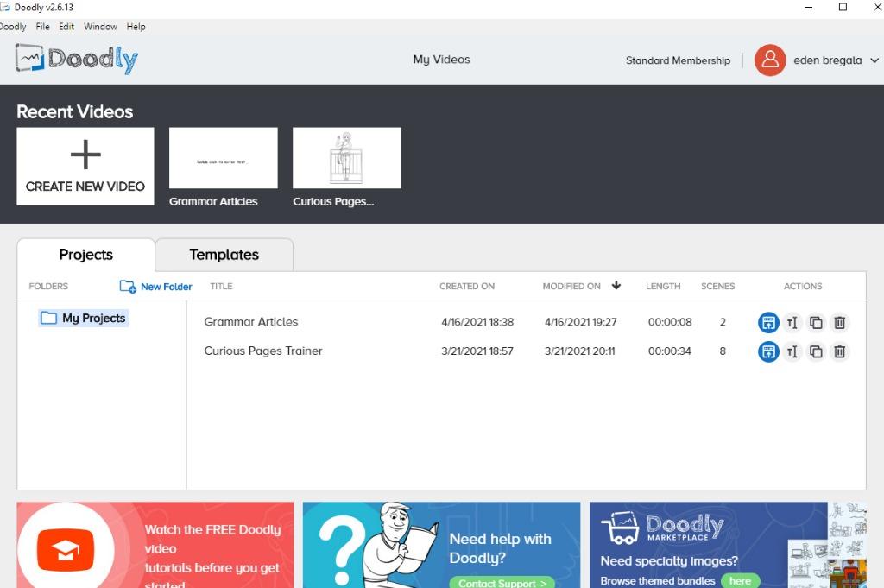The height and width of the screenshot is (588, 884).
Task: Delete Curious Pages Trainer using trash icon
Action: click(x=839, y=351)
